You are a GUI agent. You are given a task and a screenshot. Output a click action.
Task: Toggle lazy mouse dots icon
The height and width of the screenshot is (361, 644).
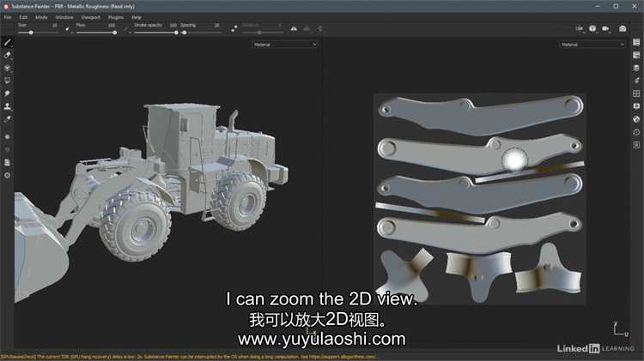point(234,28)
